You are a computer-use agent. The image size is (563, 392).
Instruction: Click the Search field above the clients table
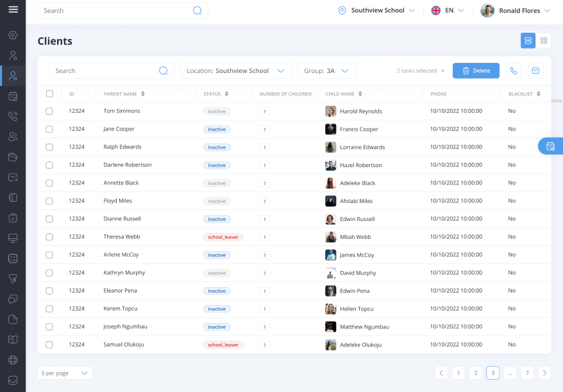pos(112,70)
